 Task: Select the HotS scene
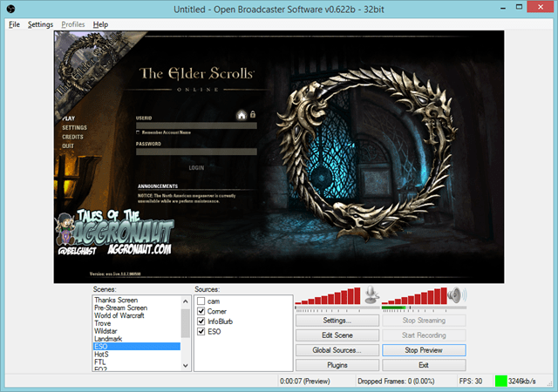pyautogui.click(x=137, y=355)
